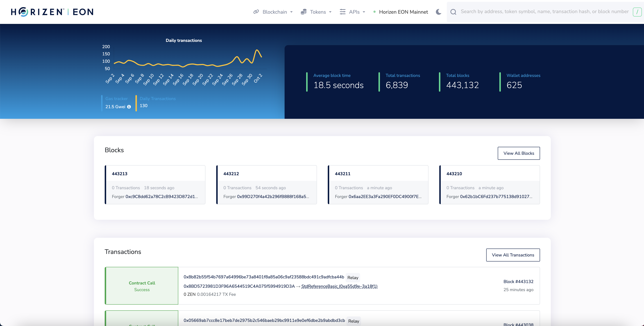Open sender address 0x8BD5723981D3F96A
Image resolution: width=644 pixels, height=326 pixels.
239,286
